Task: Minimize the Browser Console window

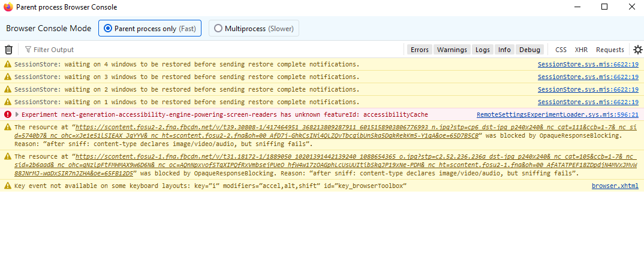Action: tap(577, 7)
